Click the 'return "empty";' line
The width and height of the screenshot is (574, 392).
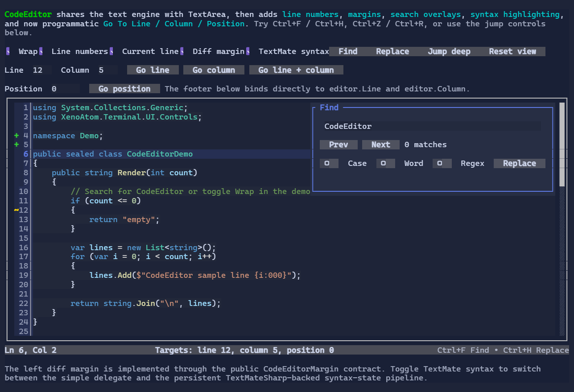point(124,219)
